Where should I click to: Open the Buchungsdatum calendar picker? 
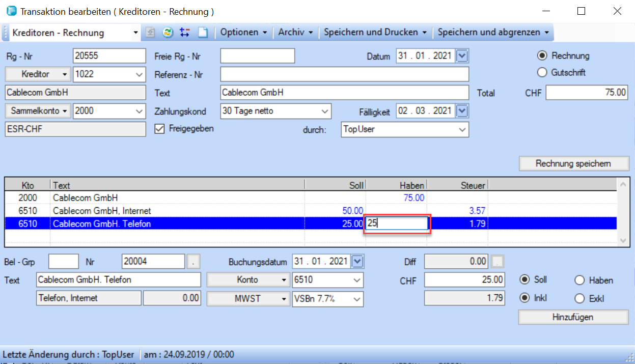click(358, 262)
